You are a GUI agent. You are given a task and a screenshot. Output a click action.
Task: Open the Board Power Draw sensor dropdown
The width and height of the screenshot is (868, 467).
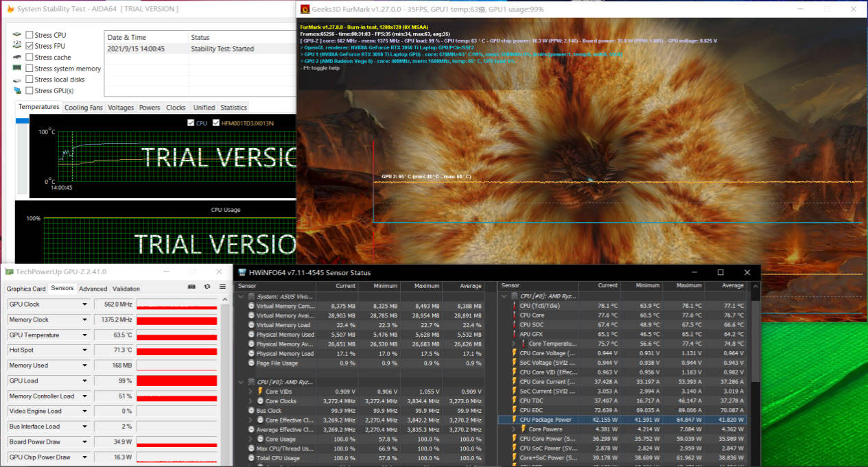point(85,442)
